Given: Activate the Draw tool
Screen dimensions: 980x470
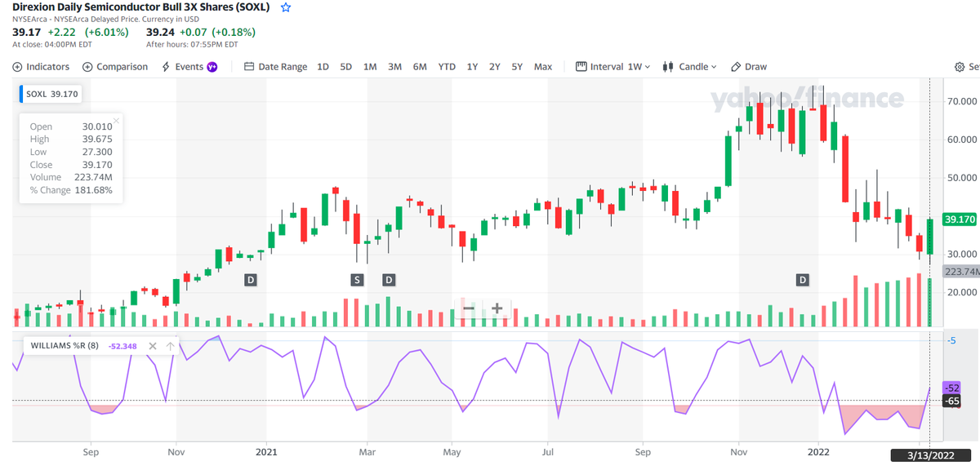Looking at the screenshot, I should [749, 67].
